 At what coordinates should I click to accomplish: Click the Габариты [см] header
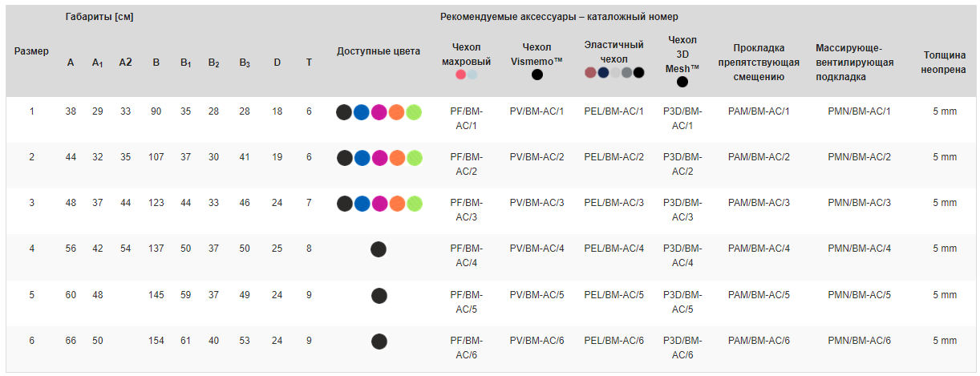[99, 17]
